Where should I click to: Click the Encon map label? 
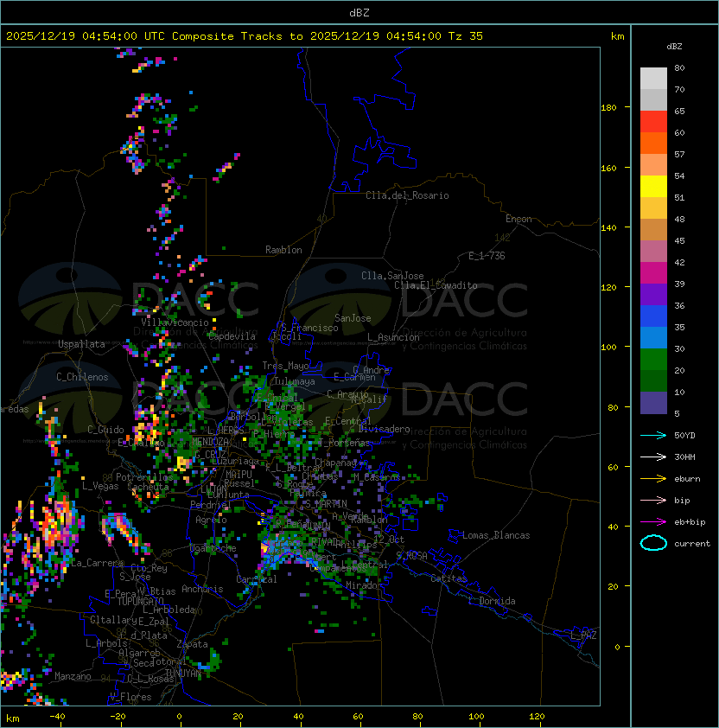519,219
